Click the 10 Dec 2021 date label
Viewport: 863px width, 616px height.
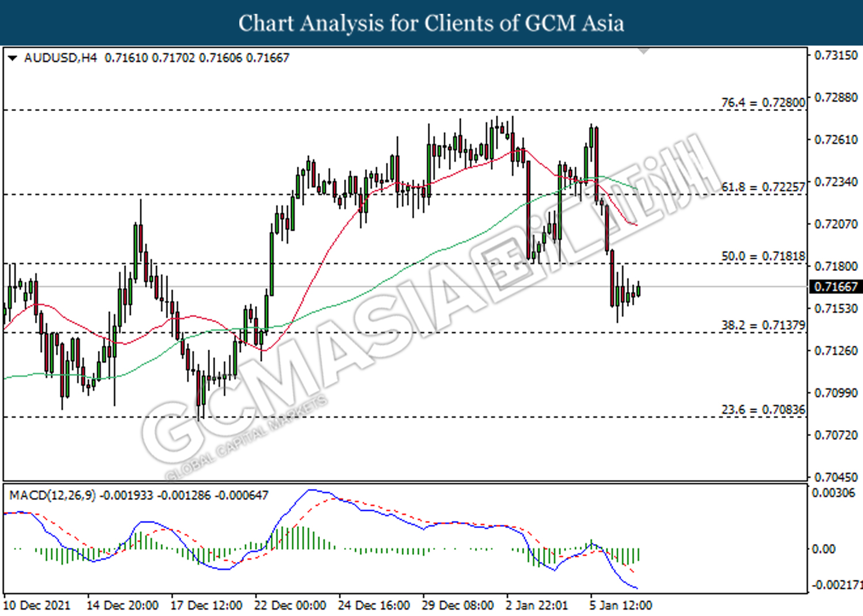[x=37, y=606]
